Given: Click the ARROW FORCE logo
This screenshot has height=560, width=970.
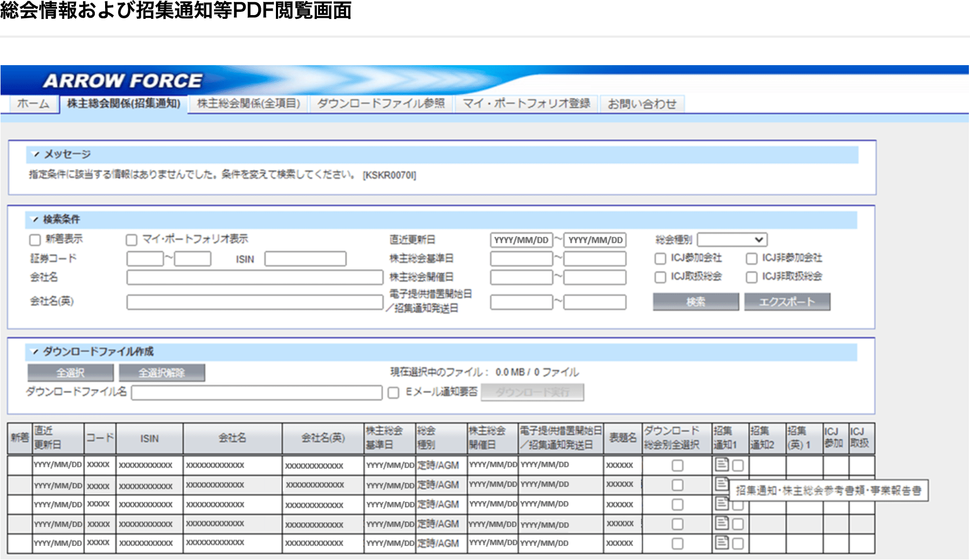Looking at the screenshot, I should [122, 81].
